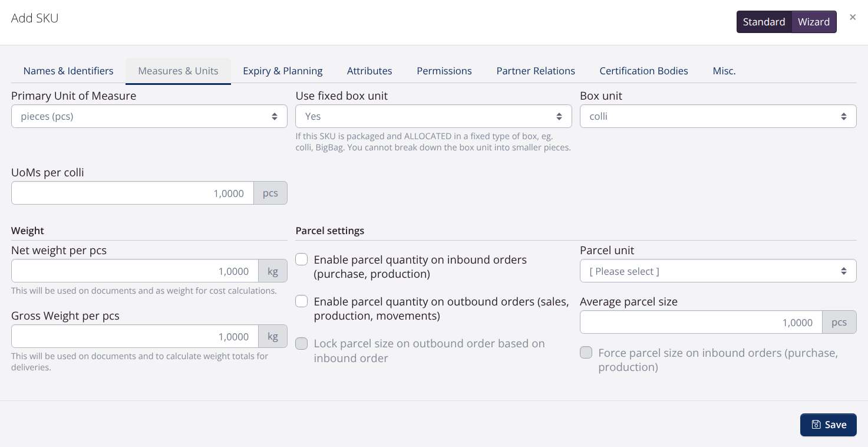Switch to the Names & Identifiers tab
Image resolution: width=868 pixels, height=447 pixels.
pos(68,71)
